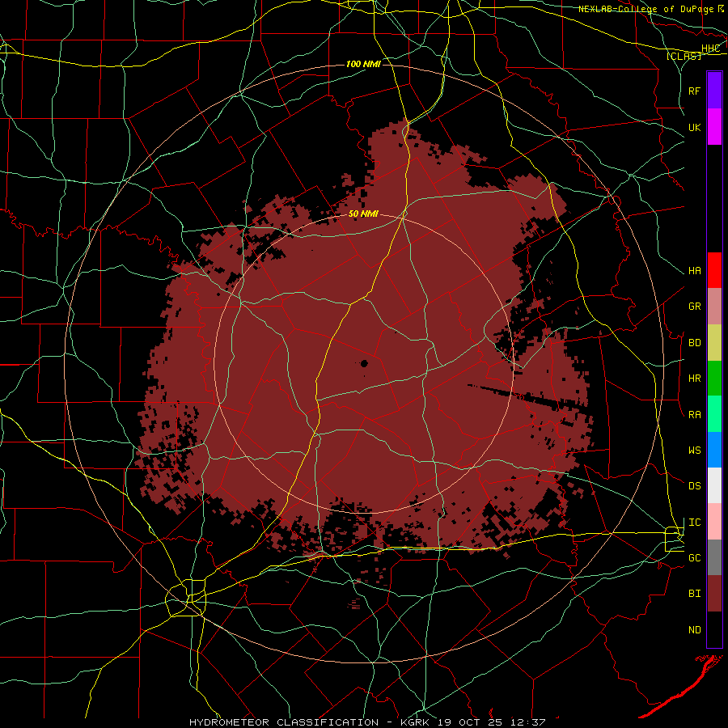Image resolution: width=728 pixels, height=728 pixels.
Task: Click the GC legend label
Action: [694, 558]
